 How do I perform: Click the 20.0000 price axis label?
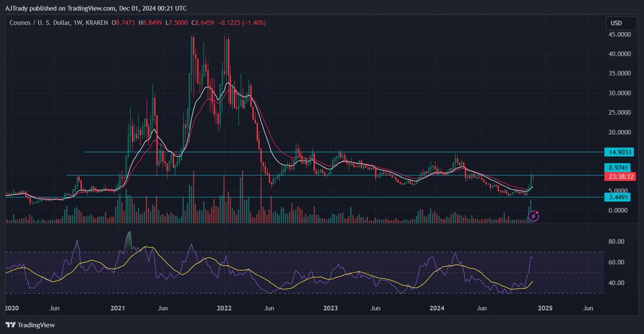619,132
